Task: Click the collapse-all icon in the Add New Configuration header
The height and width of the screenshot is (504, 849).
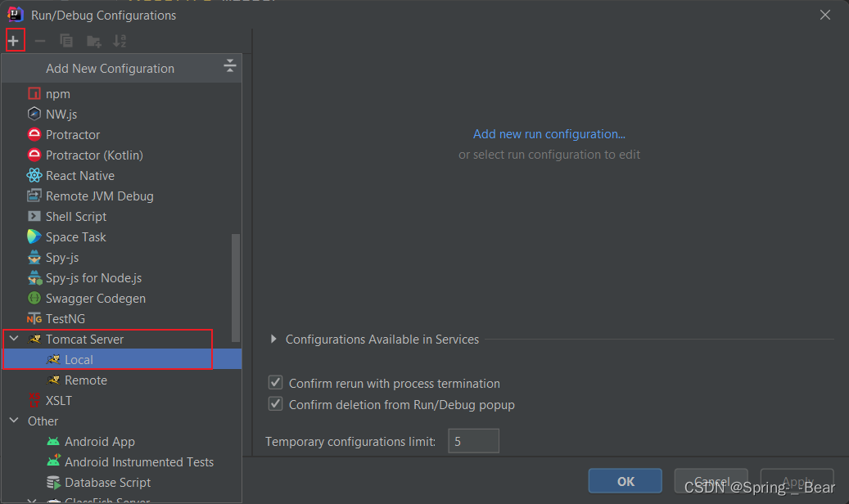Action: pos(229,66)
